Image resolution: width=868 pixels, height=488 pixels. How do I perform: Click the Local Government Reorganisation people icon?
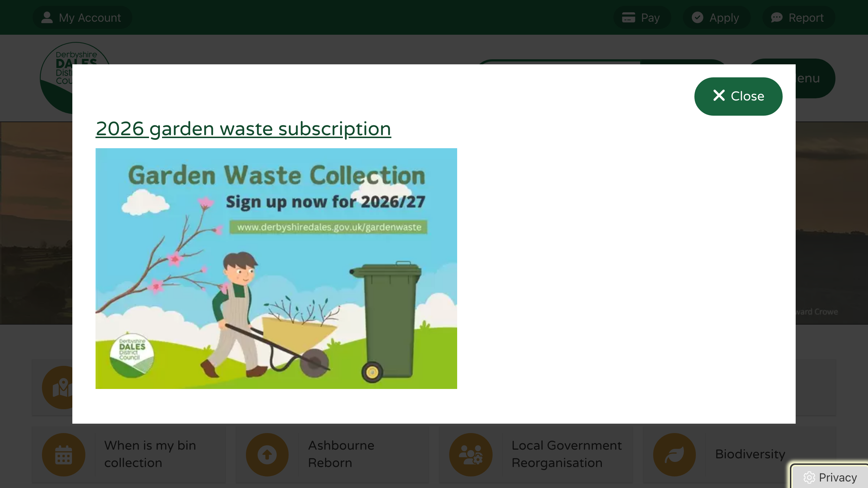pos(471,455)
